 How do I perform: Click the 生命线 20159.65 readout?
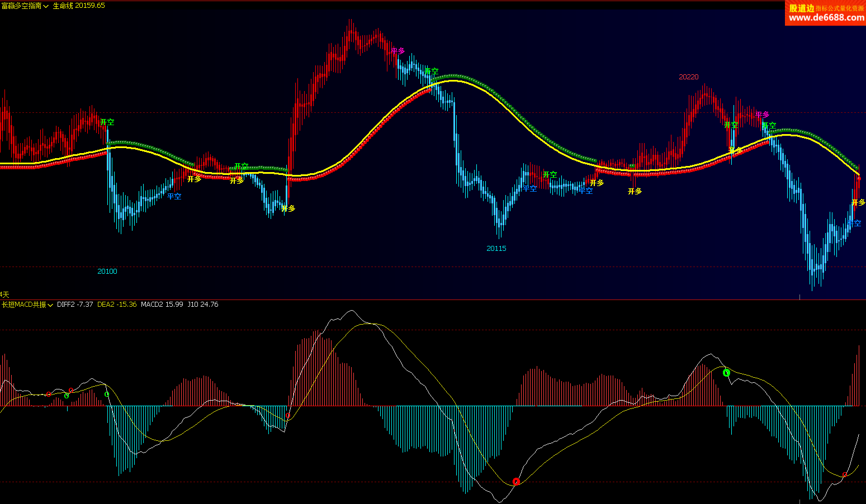coord(79,6)
